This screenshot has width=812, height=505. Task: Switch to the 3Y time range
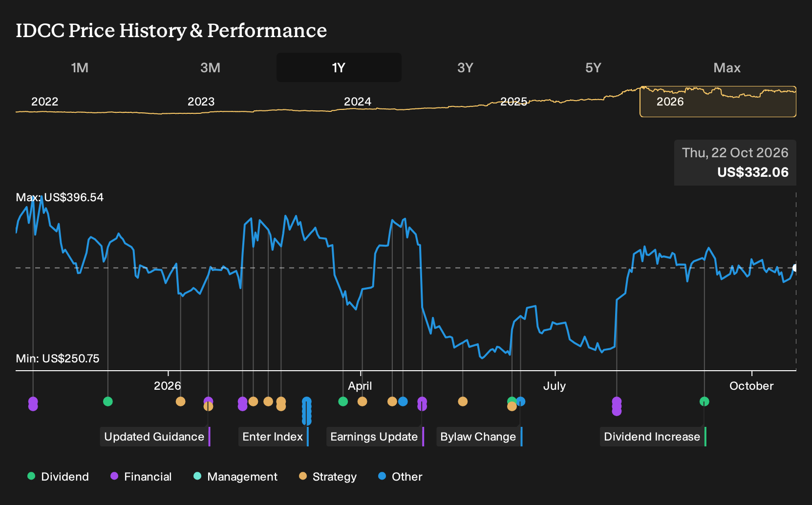(x=465, y=67)
